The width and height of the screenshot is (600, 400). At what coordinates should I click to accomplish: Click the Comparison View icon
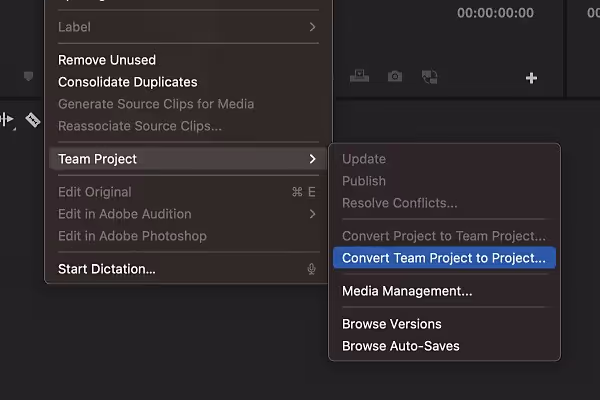(429, 77)
